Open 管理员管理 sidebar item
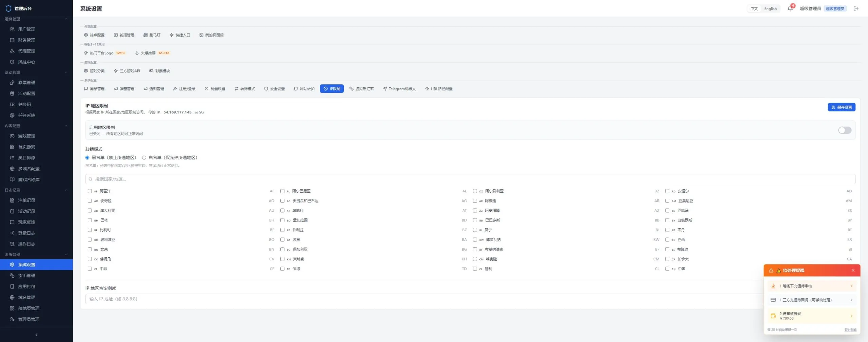Image resolution: width=868 pixels, height=342 pixels. click(36, 319)
